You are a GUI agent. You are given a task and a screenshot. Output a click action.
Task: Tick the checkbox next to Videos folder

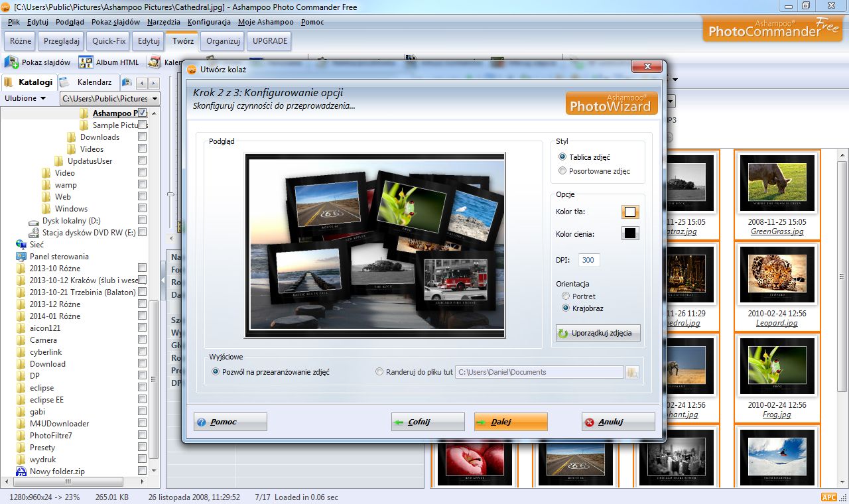(142, 149)
